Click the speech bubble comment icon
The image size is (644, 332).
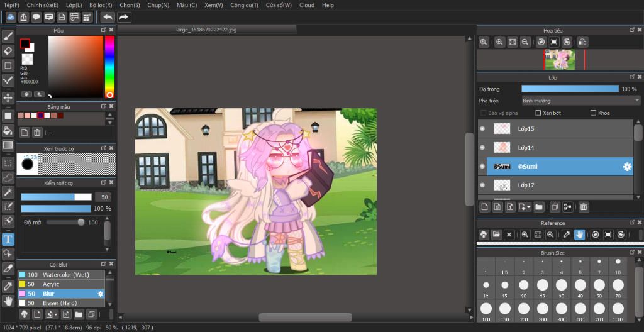pos(36,17)
